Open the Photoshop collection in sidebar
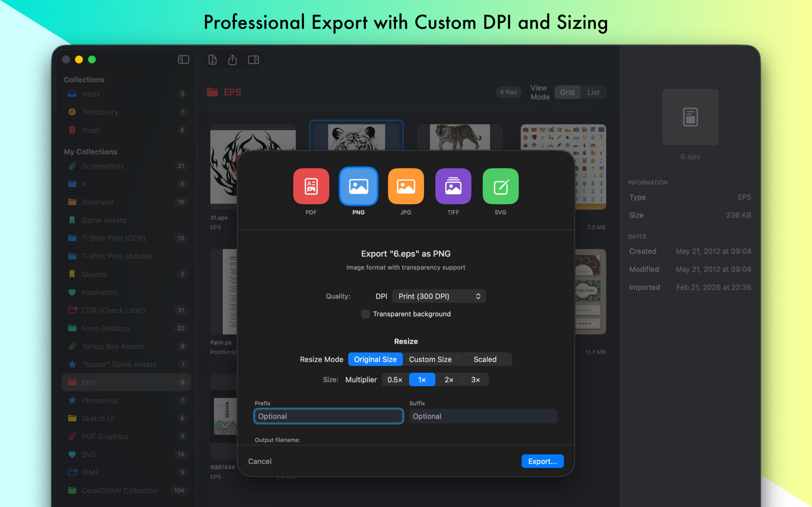Viewport: 812px width, 507px height. pos(100,400)
